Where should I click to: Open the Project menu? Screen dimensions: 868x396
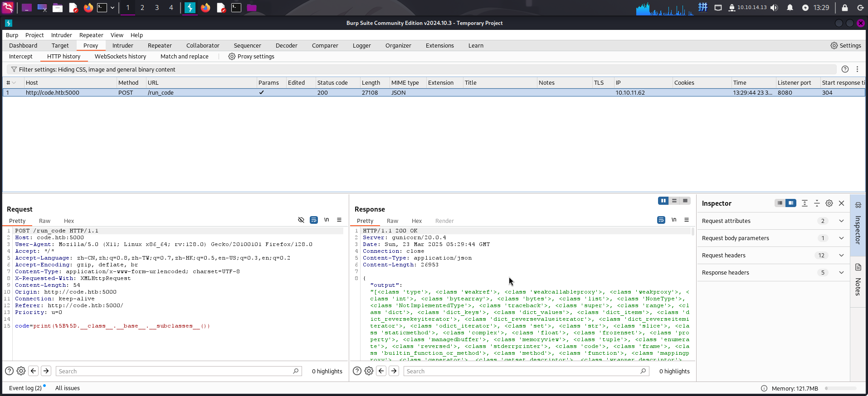pos(34,35)
